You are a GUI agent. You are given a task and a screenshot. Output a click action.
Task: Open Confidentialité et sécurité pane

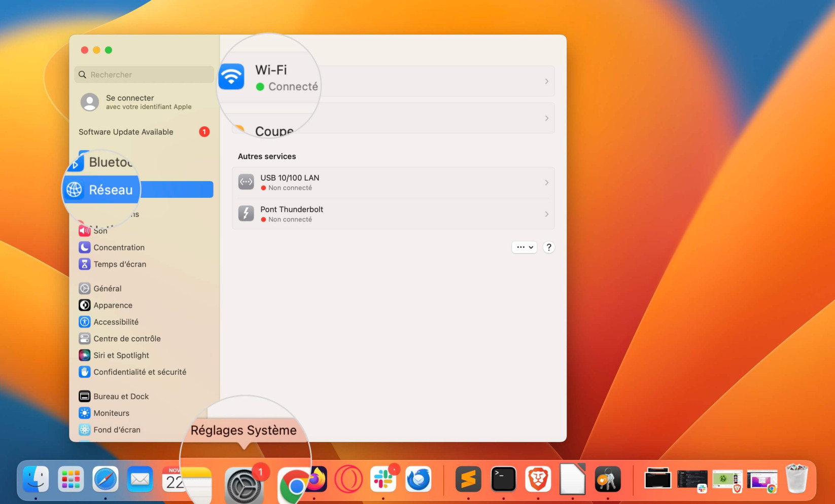133,372
